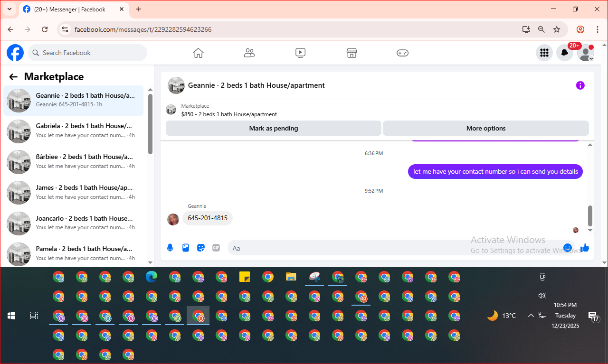
Task: Click the conversation list scrollbar down arrow
Action: [x=151, y=262]
